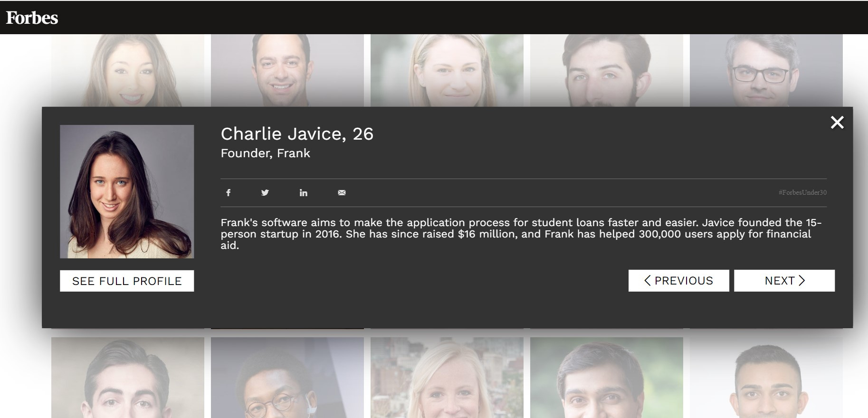
Task: Open bottom-row thumbnail of man with thick eyebrows
Action: [x=128, y=378]
